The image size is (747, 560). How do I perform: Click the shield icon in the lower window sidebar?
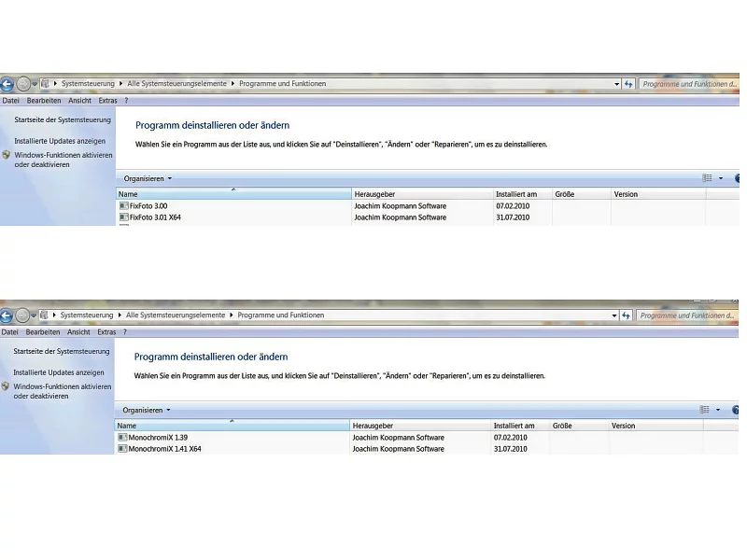tap(6, 386)
